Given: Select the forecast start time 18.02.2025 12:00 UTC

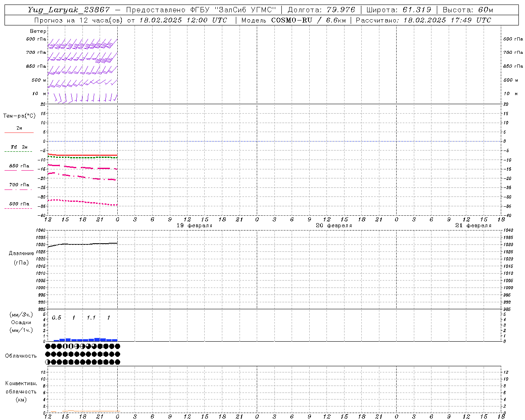Looking at the screenshot, I should click(183, 20).
